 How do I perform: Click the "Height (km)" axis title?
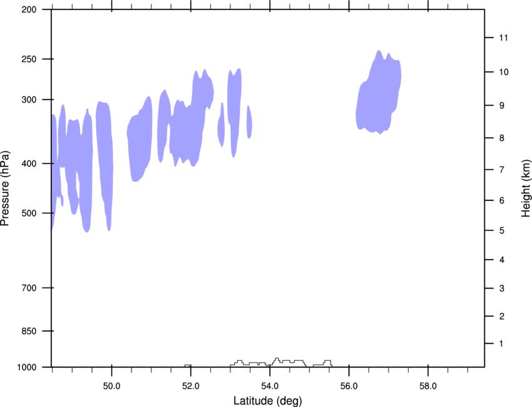point(526,188)
